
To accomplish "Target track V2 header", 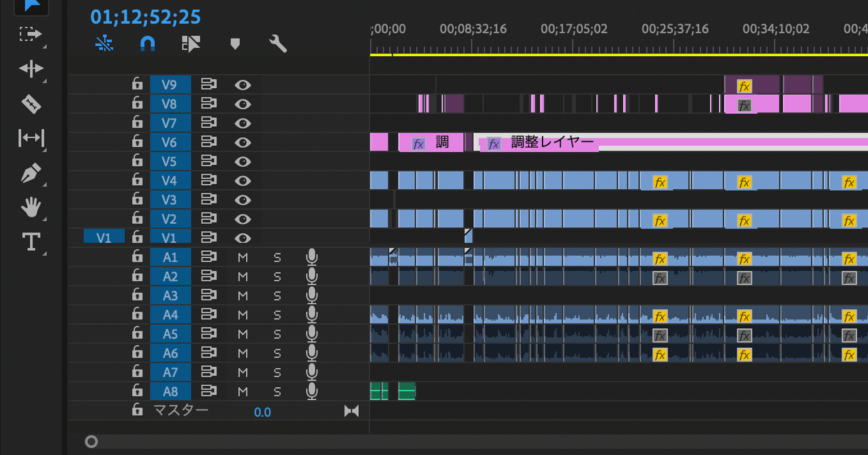I will point(170,218).
